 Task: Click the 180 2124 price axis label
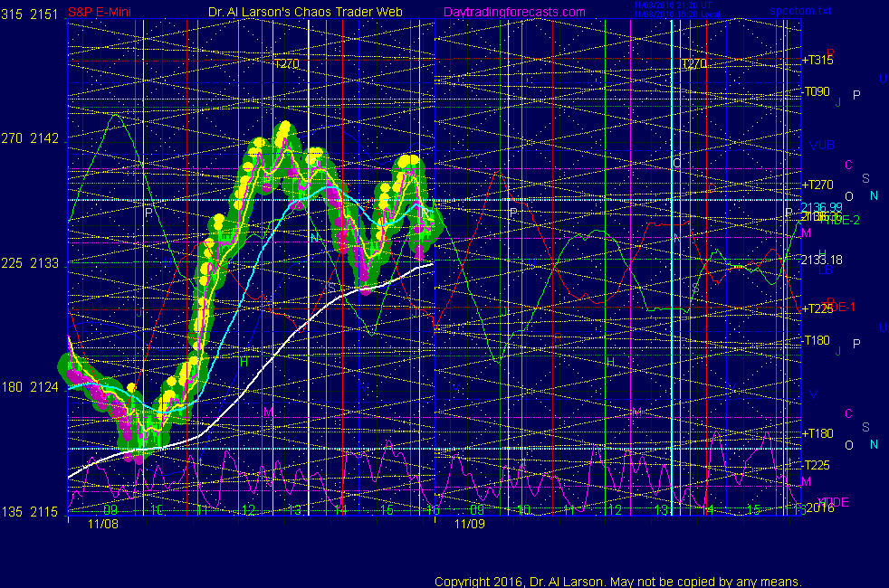[32, 387]
